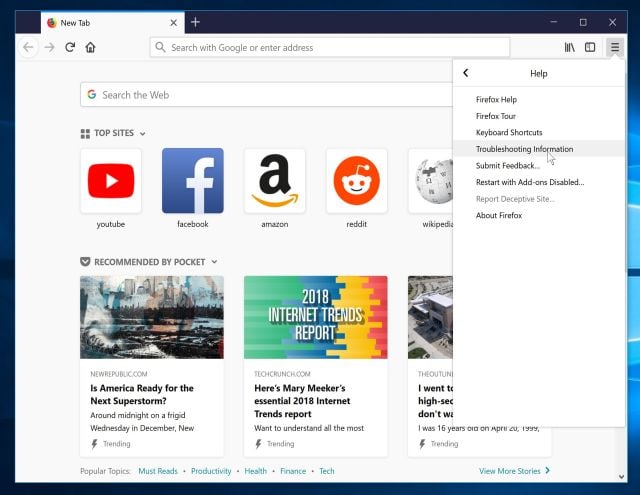Viewport: 640px width, 495px height.
Task: Open Keyboard Shortcuts from Help menu
Action: pyautogui.click(x=539, y=132)
